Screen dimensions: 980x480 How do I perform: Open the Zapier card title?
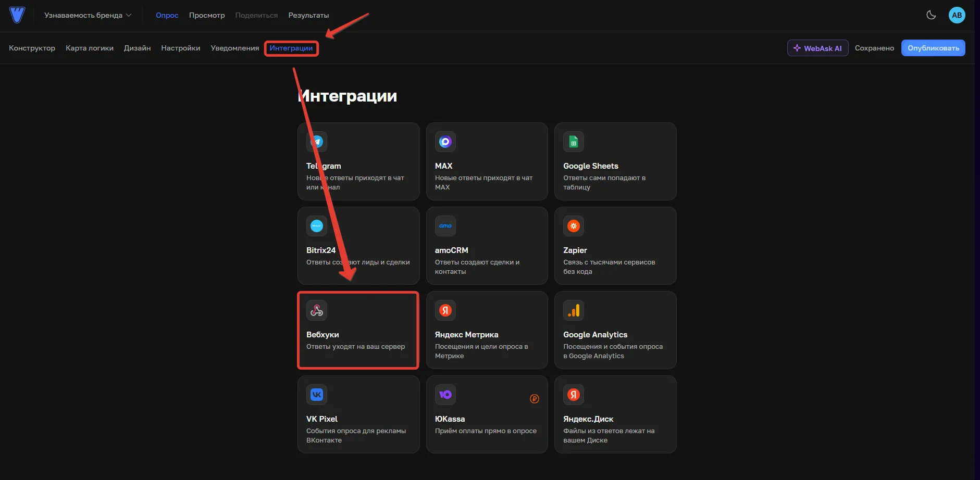[575, 250]
